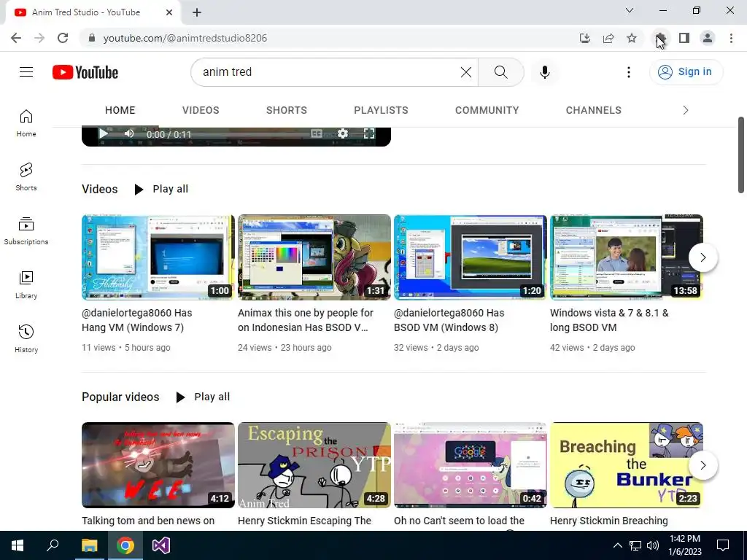Viewport: 747px width, 560px height.
Task: Reload the page
Action: click(63, 38)
